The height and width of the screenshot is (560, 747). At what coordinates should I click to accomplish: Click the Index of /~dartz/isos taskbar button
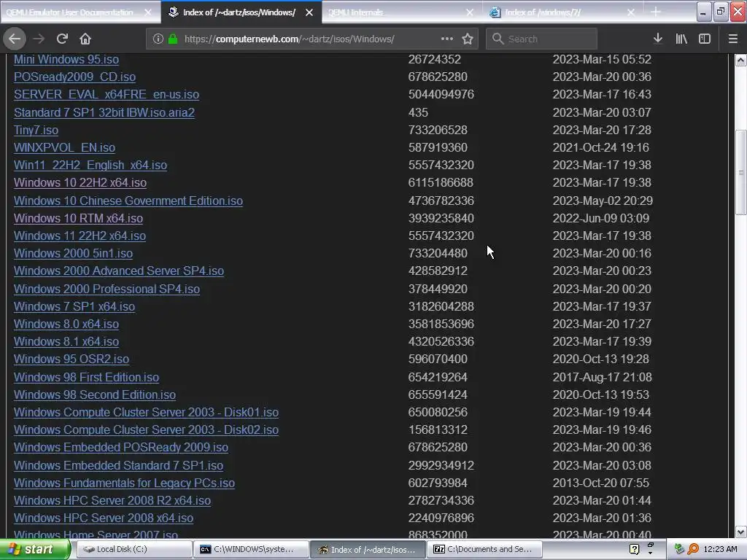[368, 549]
